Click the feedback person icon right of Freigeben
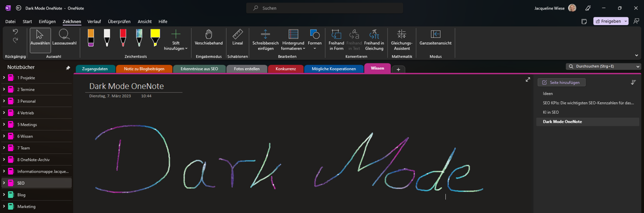The width and height of the screenshot is (644, 213). 636,22
